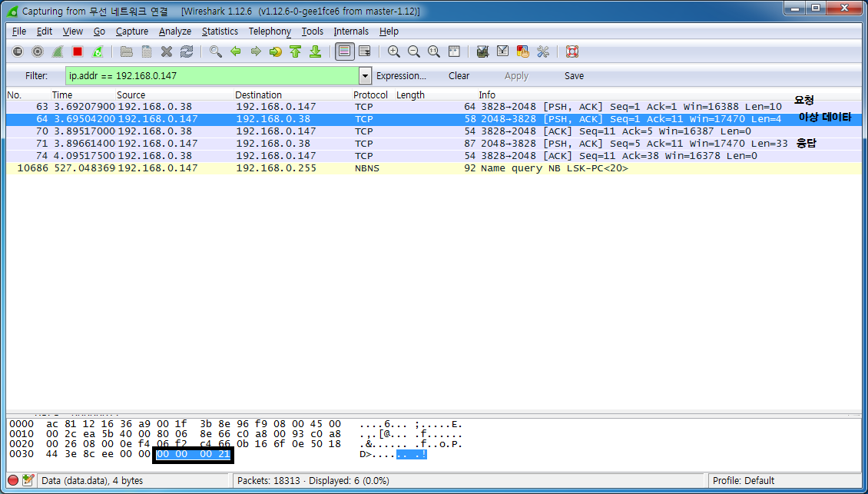Jump to the first packet

(x=295, y=51)
